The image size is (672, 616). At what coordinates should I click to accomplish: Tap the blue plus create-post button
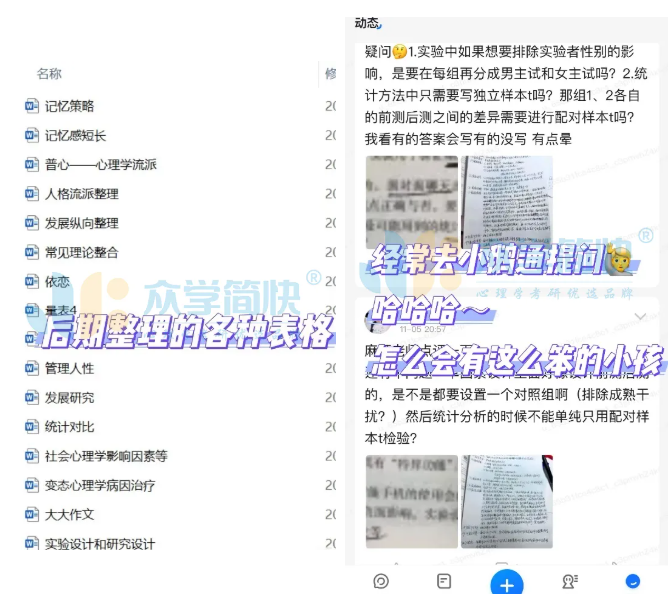tap(506, 583)
